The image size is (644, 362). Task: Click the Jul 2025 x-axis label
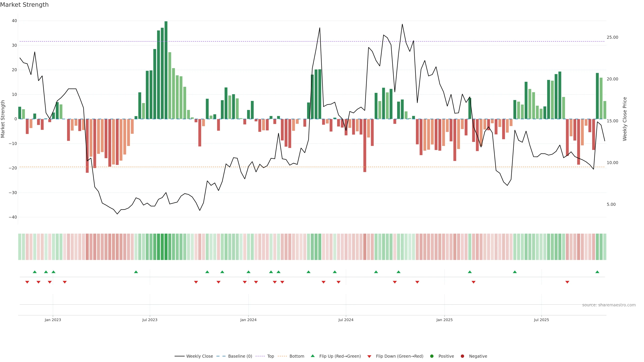click(x=541, y=320)
